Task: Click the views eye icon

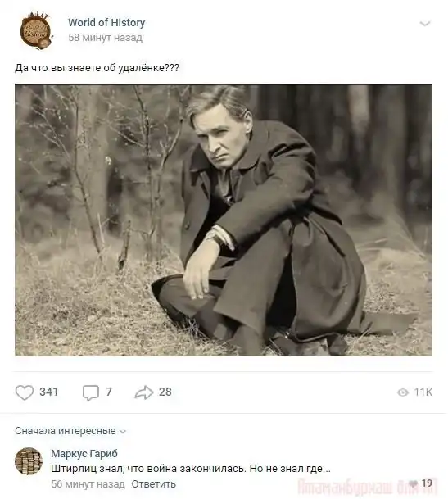Action: (403, 392)
